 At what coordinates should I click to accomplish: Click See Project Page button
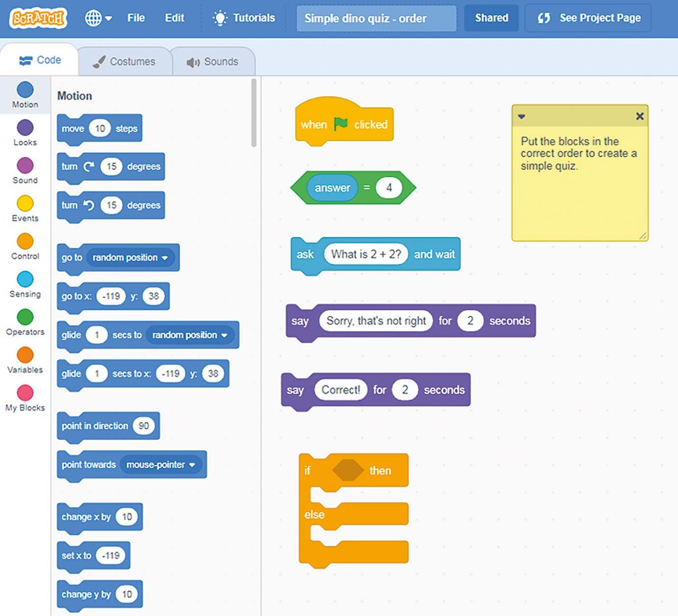588,18
